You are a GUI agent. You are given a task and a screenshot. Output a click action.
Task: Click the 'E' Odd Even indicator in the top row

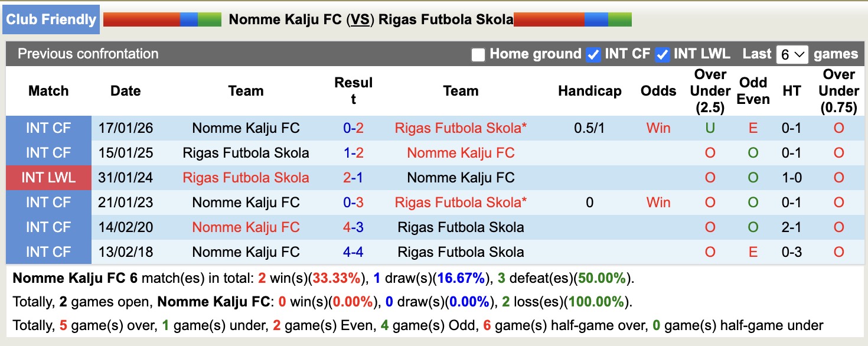pos(753,128)
